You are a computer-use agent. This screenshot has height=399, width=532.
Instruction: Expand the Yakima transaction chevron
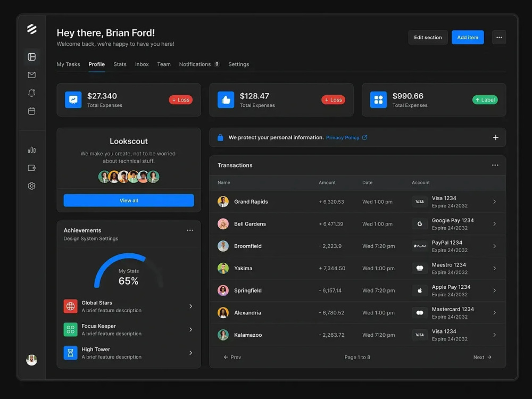(494, 268)
